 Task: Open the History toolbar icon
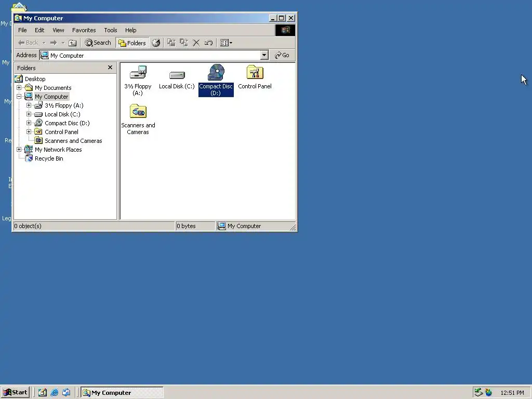coord(156,43)
